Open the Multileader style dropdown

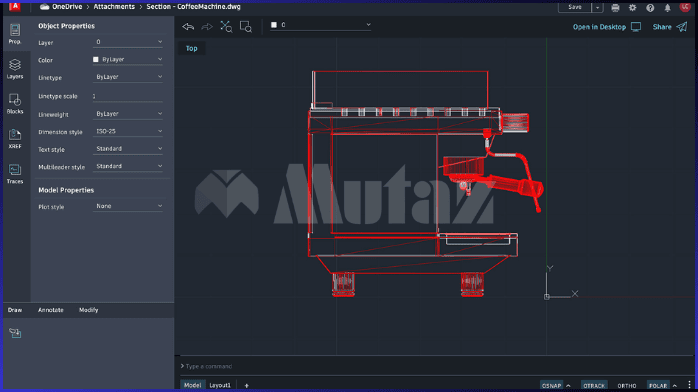pyautogui.click(x=128, y=166)
